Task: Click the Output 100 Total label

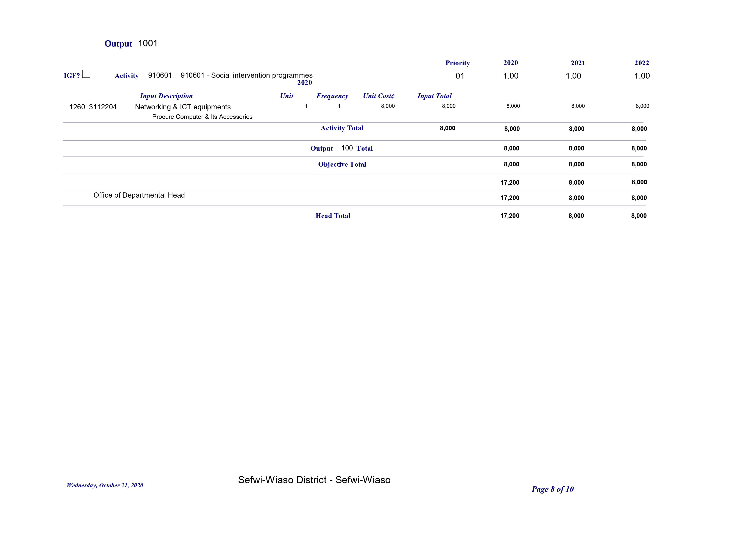Action: 341,148
